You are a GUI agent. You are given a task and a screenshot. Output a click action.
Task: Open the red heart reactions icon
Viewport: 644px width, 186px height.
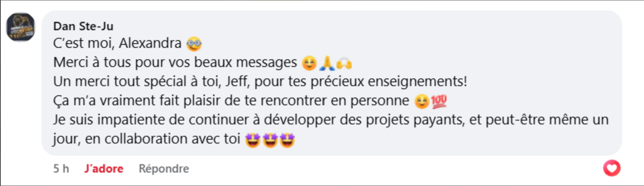(612, 168)
